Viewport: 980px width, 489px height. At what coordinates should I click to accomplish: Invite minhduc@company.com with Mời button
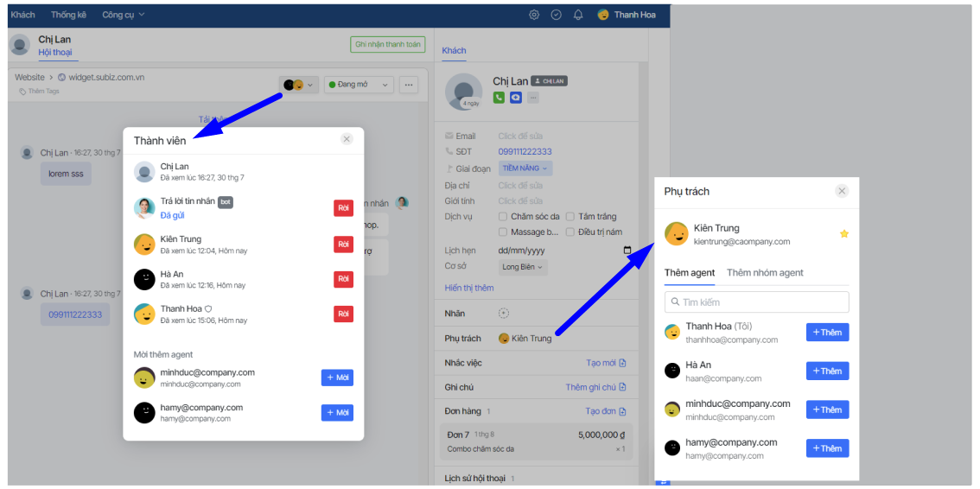tap(337, 378)
